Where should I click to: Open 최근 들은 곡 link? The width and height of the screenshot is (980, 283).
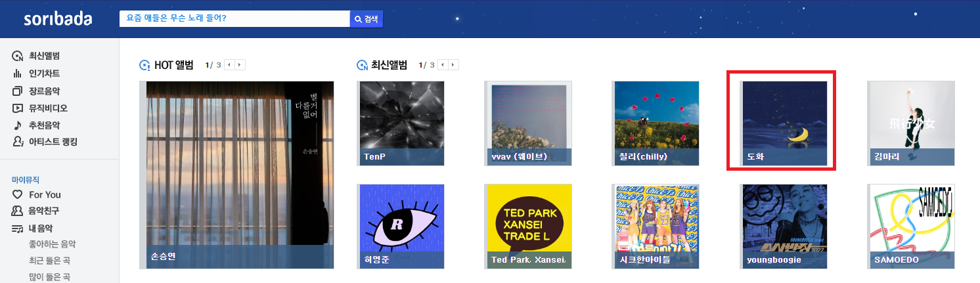click(49, 261)
